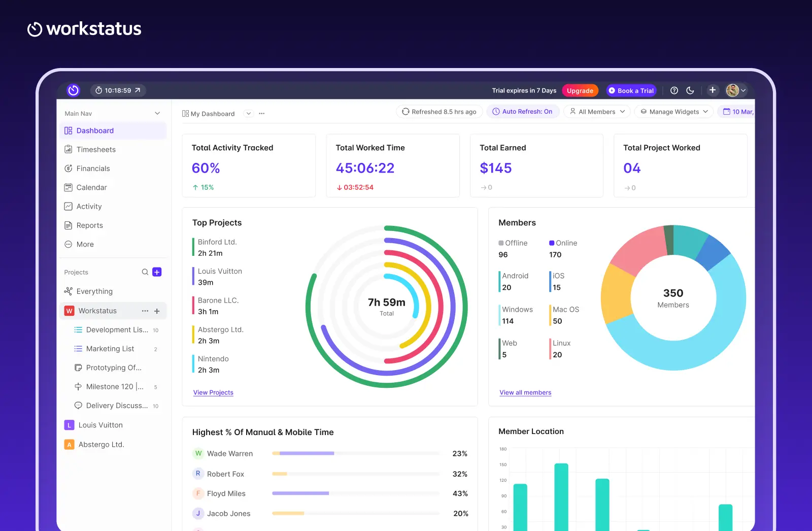
Task: Click Book a Trial button
Action: (x=631, y=90)
